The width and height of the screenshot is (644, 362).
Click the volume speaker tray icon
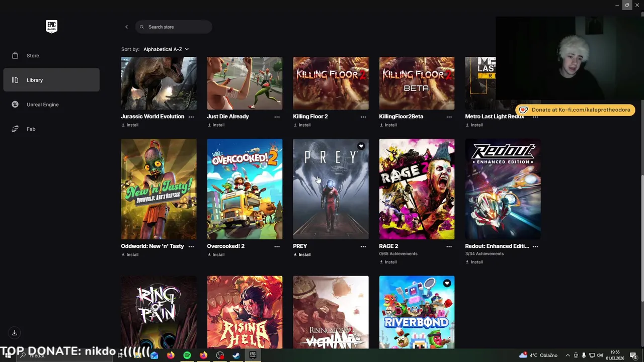600,355
